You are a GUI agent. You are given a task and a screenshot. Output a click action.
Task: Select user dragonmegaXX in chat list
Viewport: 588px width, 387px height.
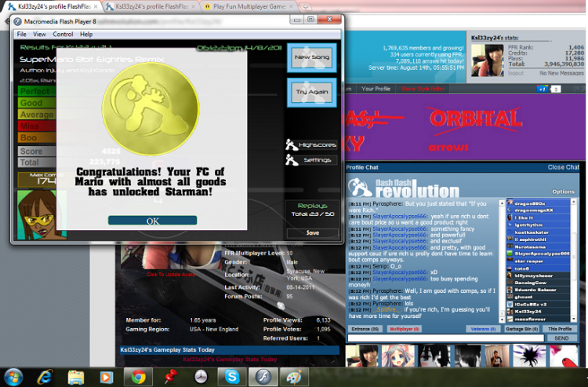(538, 210)
